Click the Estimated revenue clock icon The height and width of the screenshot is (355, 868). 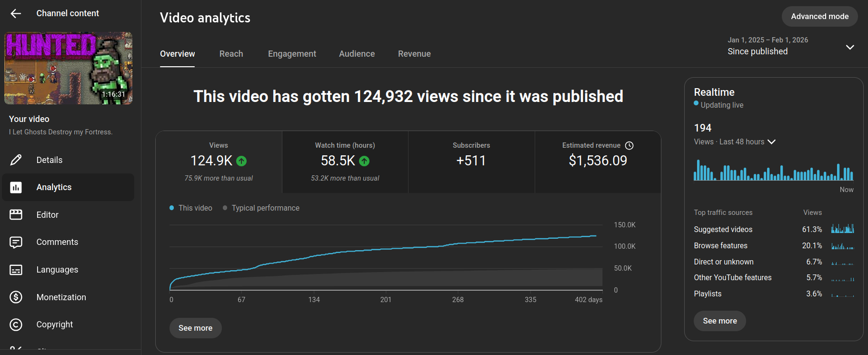point(629,145)
